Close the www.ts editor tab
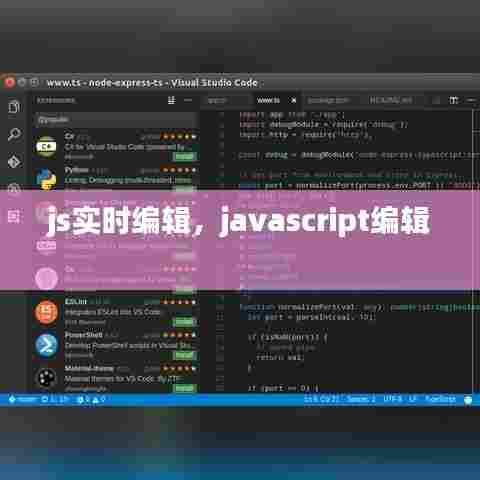This screenshot has height=480, width=480. (x=294, y=100)
